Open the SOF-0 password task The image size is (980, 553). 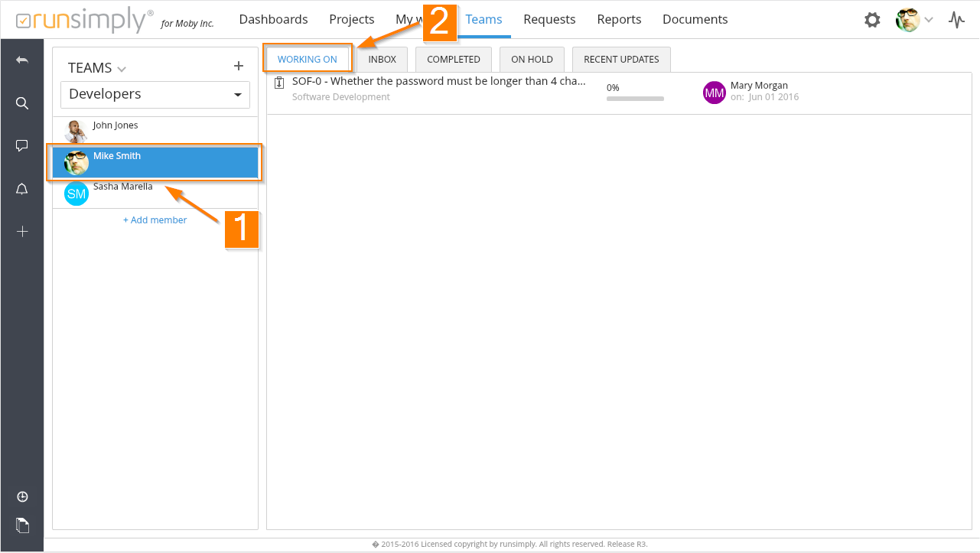point(438,81)
